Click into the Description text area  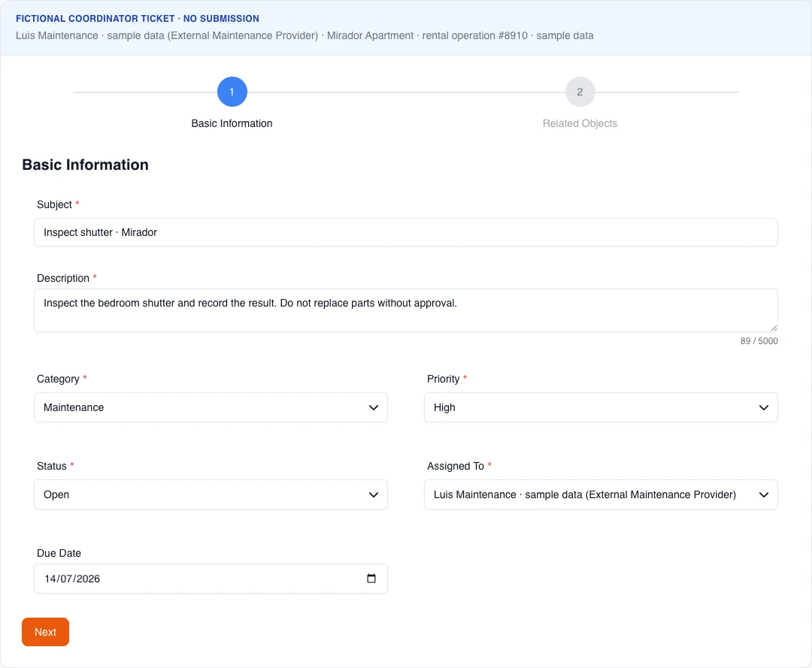point(406,310)
